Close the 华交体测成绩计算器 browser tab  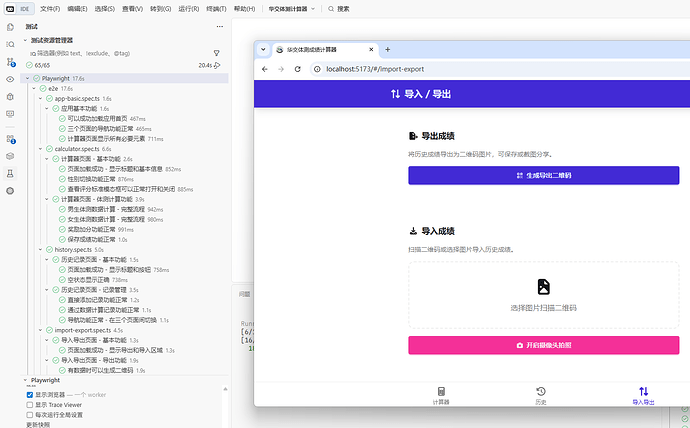[371, 50]
